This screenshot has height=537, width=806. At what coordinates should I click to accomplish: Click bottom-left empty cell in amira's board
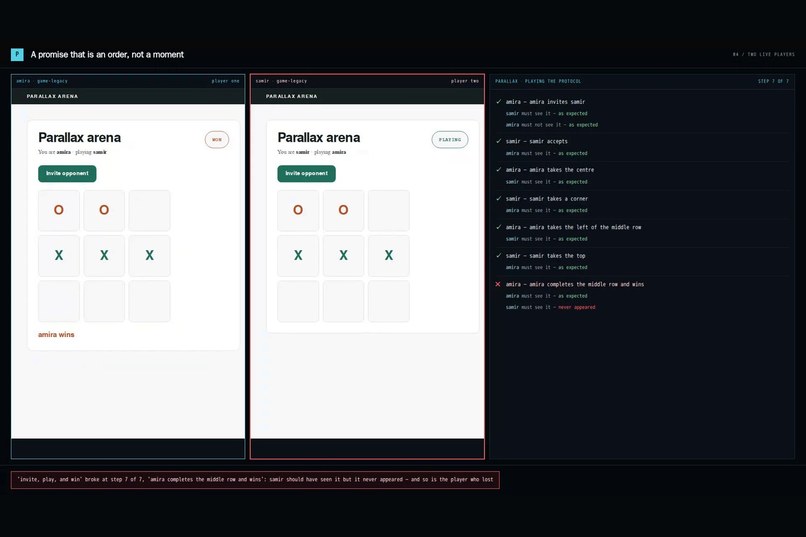point(59,301)
